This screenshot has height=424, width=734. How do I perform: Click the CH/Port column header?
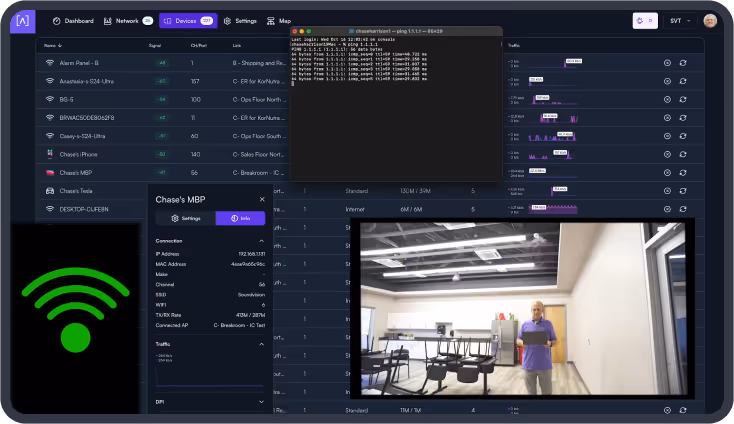coord(198,46)
